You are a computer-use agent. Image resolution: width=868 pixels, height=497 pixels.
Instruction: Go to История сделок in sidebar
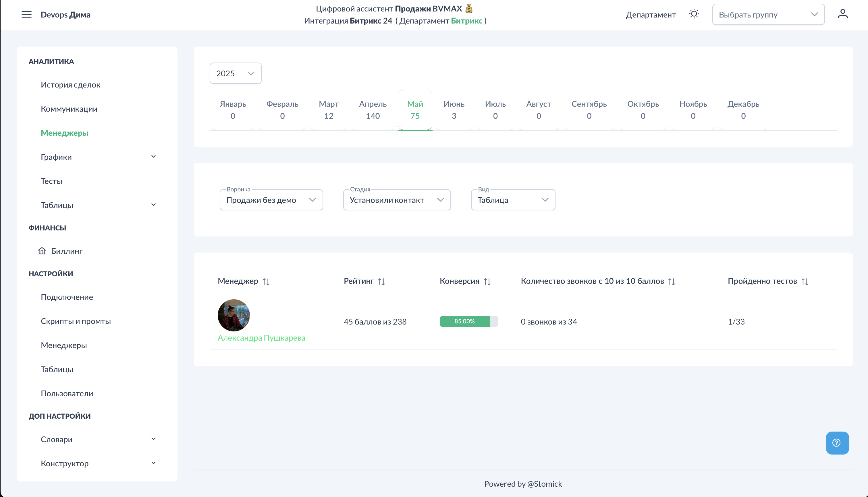pos(70,85)
